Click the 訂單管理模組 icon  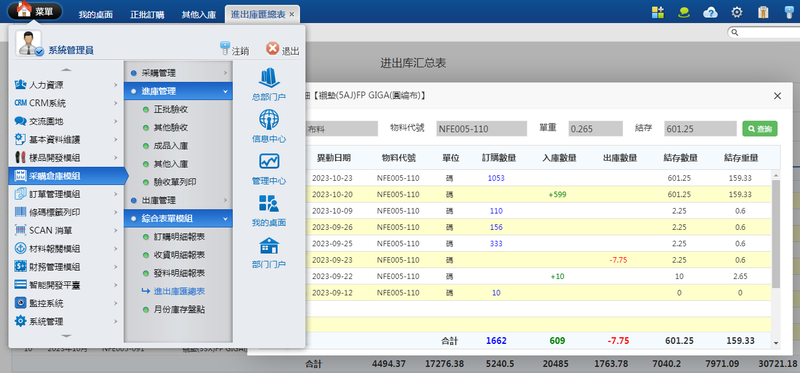pos(20,194)
